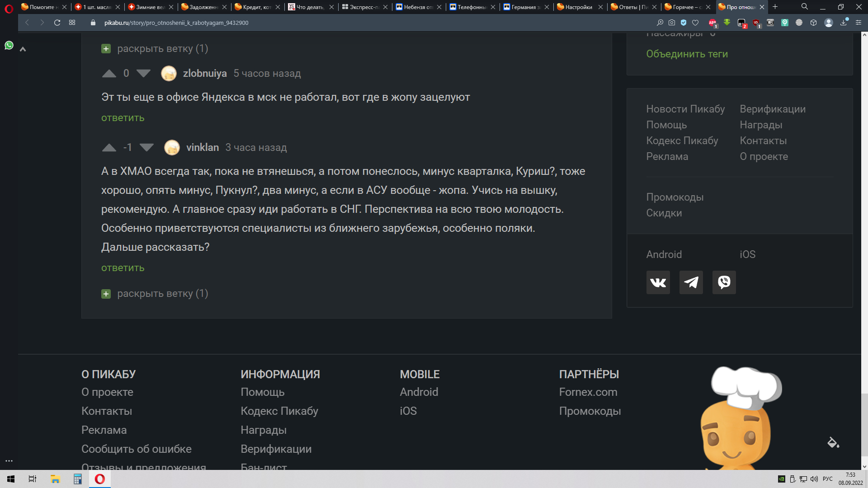Downvote the comment by vinklan
868x488 pixels.
[x=146, y=147]
